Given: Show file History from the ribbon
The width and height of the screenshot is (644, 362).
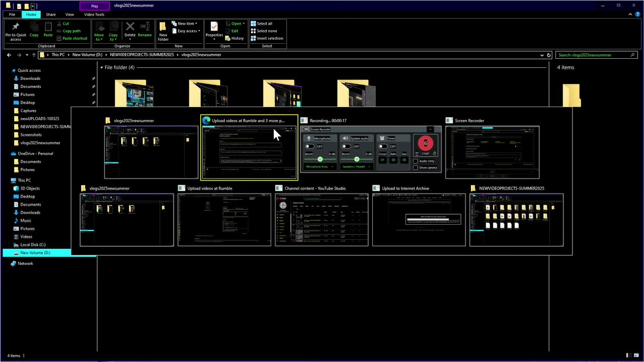Looking at the screenshot, I should tap(234, 38).
